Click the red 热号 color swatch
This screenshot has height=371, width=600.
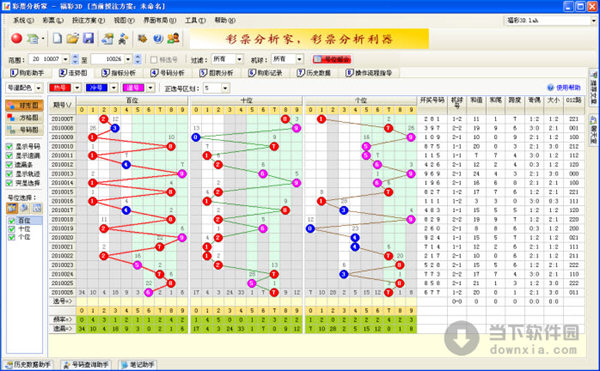click(x=60, y=88)
